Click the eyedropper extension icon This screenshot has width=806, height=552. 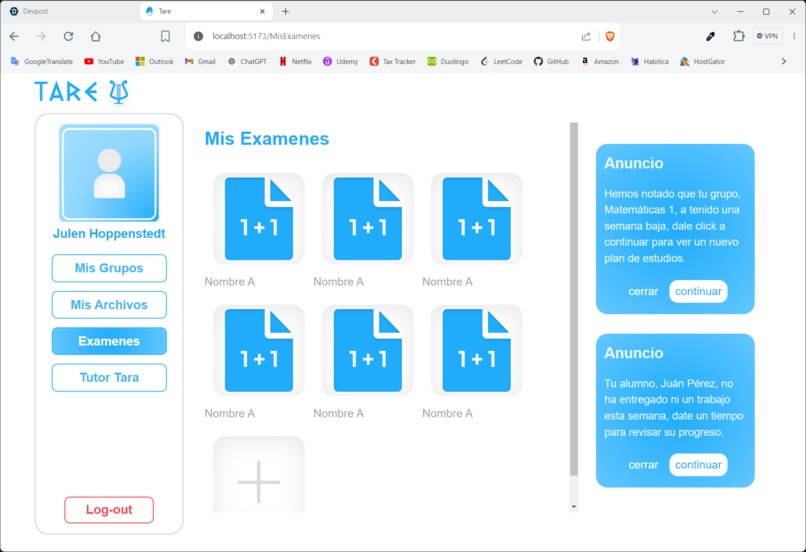click(x=711, y=36)
